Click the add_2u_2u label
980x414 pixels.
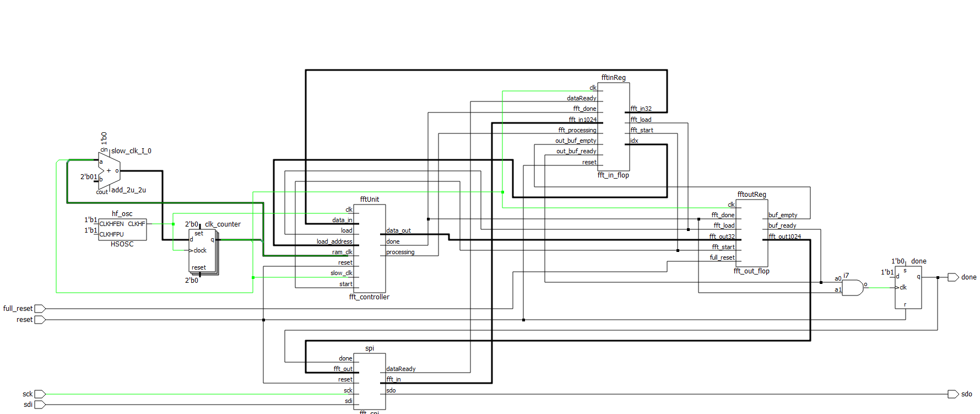click(128, 190)
